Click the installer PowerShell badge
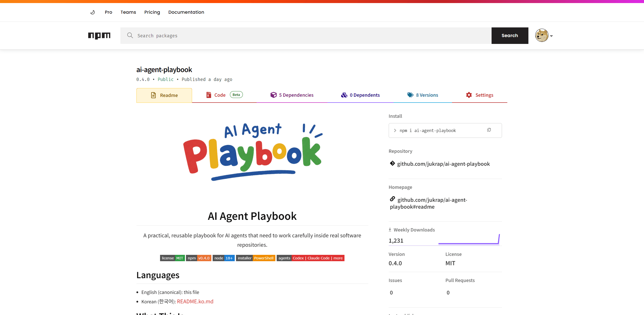644x315 pixels. (256, 258)
